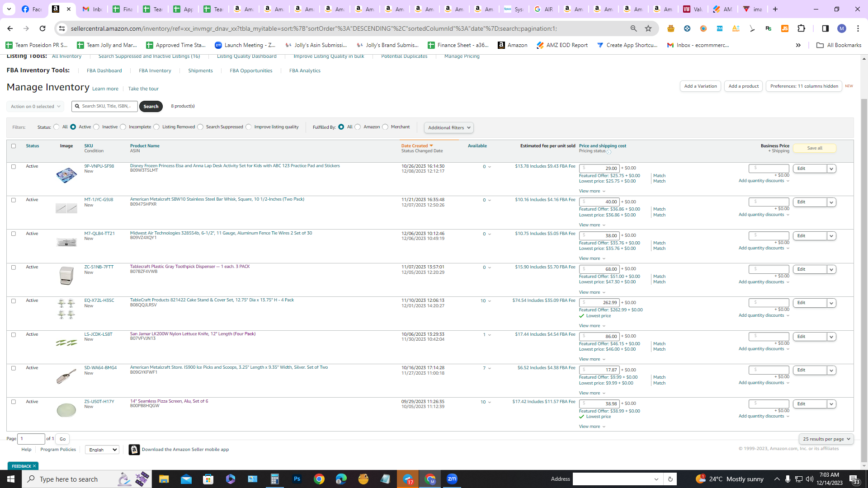Reload the Seller Central page
This screenshot has height=488, width=868.
42,28
